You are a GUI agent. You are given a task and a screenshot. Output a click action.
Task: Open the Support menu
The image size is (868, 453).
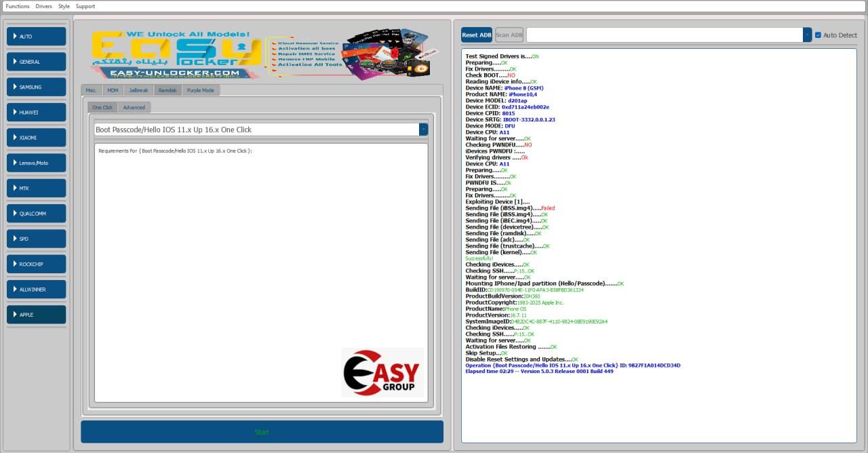pos(85,6)
